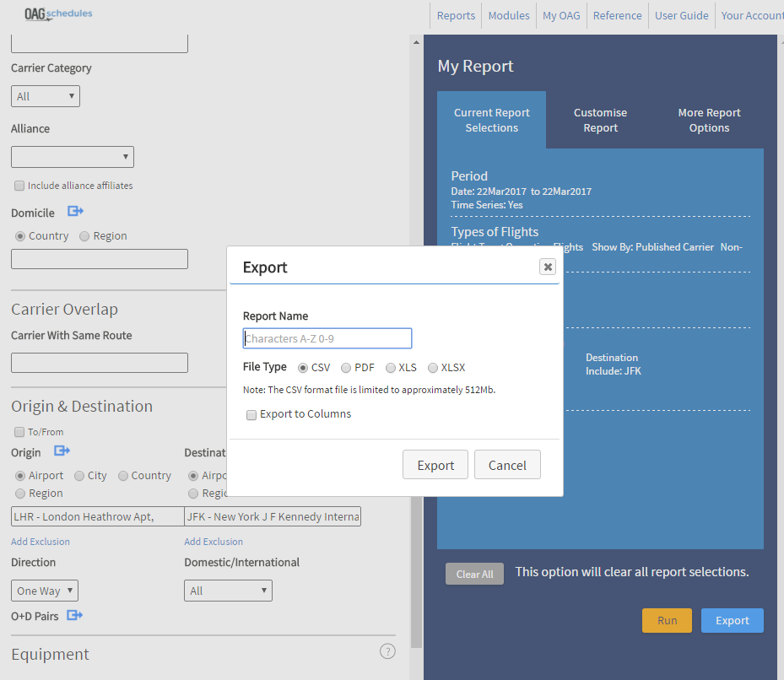Switch to More Report Options tab

709,120
